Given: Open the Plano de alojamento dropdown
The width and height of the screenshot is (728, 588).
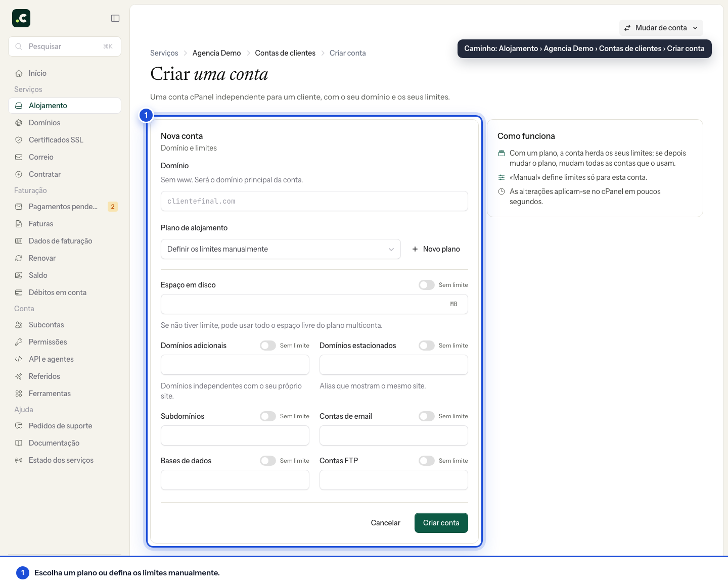Looking at the screenshot, I should point(281,249).
